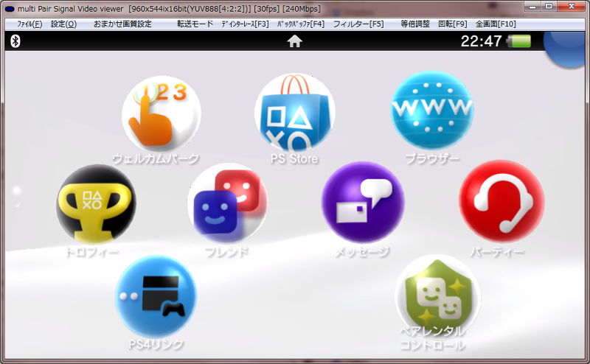590x364 pixels.
Task: Select 等倍調整 menu item
Action: [415, 24]
